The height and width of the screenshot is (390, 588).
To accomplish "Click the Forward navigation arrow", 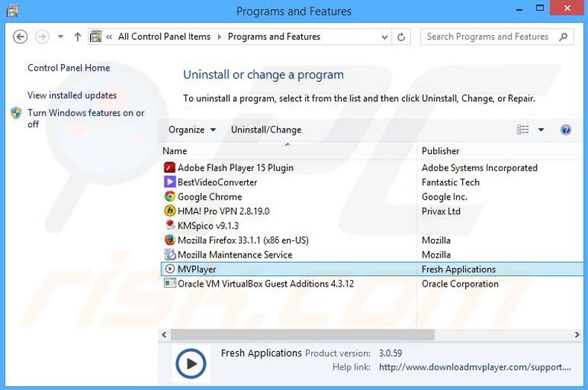I will [42, 36].
